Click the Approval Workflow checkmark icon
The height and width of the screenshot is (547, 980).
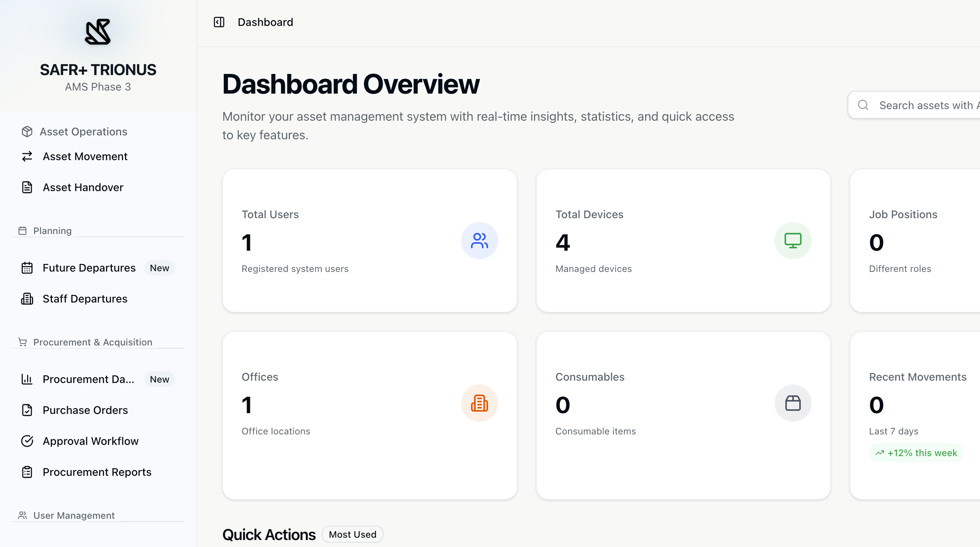pyautogui.click(x=27, y=441)
